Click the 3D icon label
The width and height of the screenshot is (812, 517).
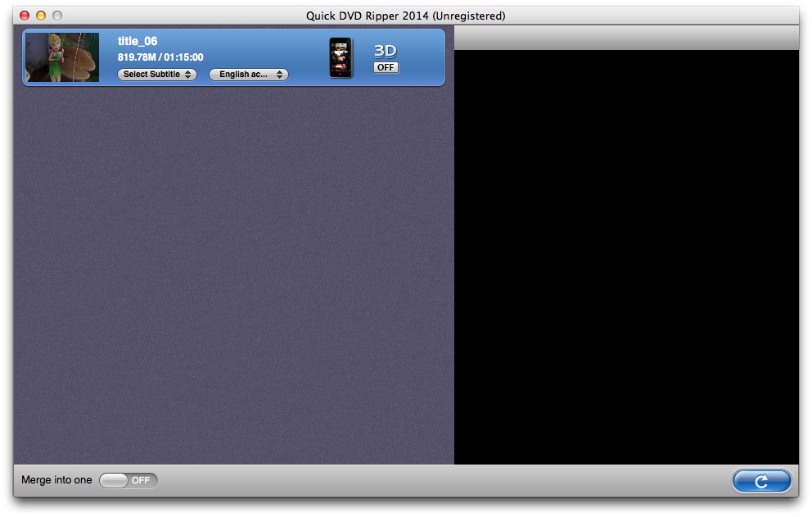[386, 50]
